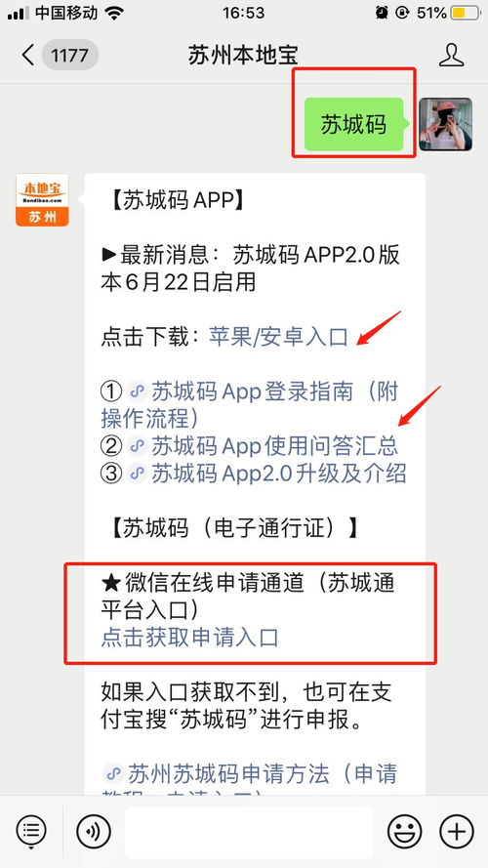Open the emoji picker smiley icon
Image resolution: width=488 pixels, height=868 pixels.
coord(404,832)
